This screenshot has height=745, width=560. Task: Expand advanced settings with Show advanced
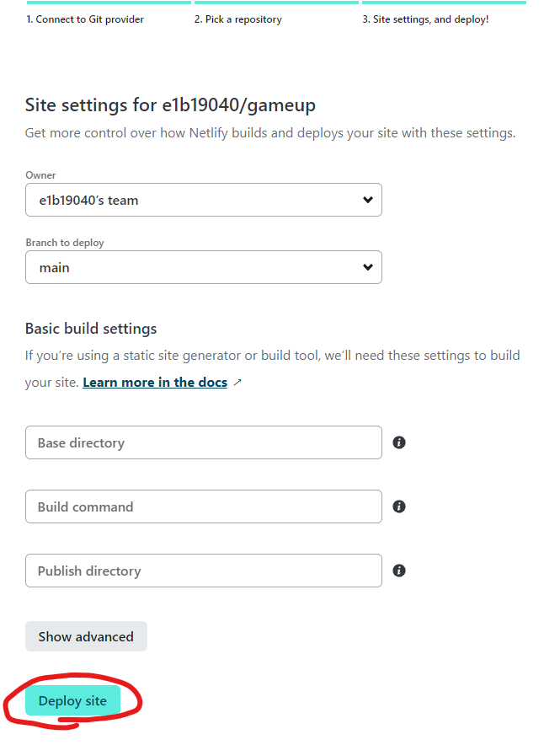coord(86,636)
